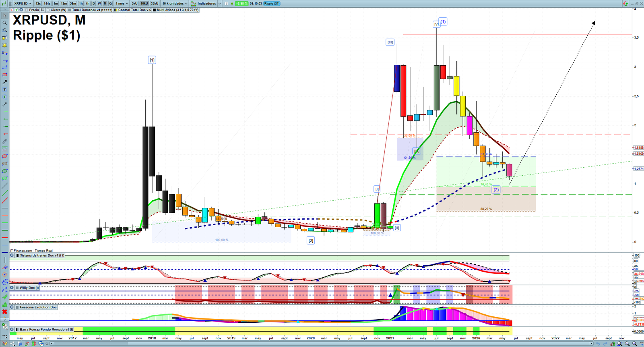
Task: Toggle the Multi Avisos indicator
Action: 154,10
